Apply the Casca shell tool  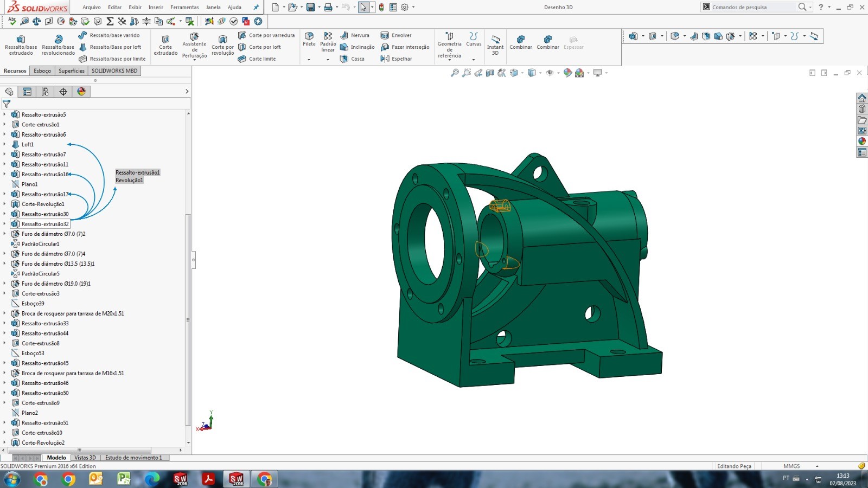pyautogui.click(x=352, y=59)
